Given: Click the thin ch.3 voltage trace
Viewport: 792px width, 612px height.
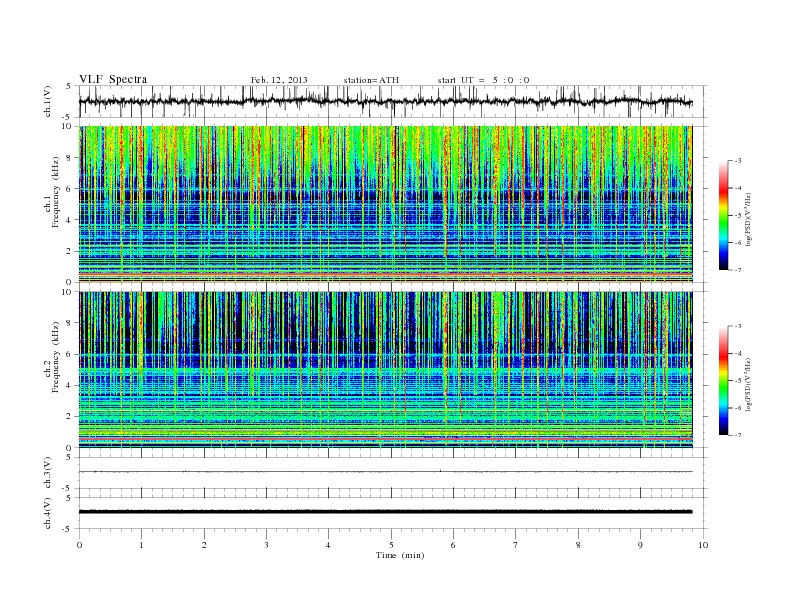Looking at the screenshot, I should point(385,472).
